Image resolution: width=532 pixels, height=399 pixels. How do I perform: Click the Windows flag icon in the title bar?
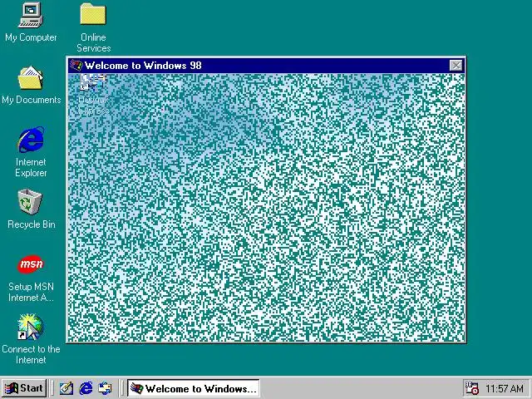coord(76,65)
